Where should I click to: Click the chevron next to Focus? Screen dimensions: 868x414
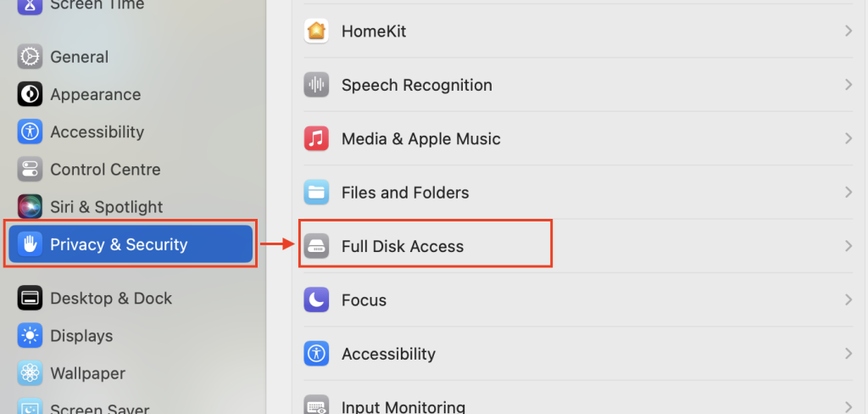tap(848, 299)
